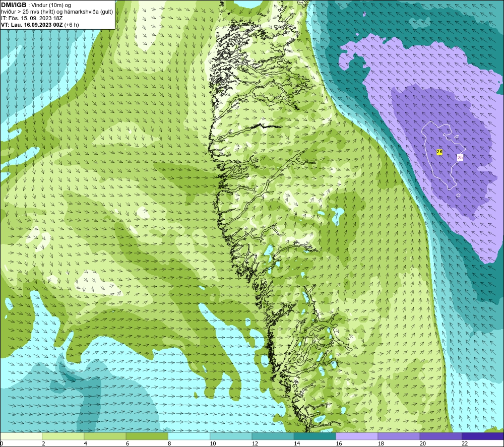Screen dimensions: 504x447
Task: Click the green 4–6 legend swatch
Action: click(x=105, y=436)
